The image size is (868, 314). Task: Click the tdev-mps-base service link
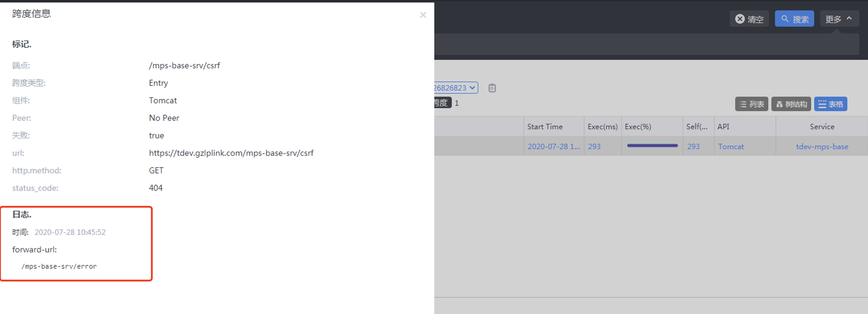[822, 146]
